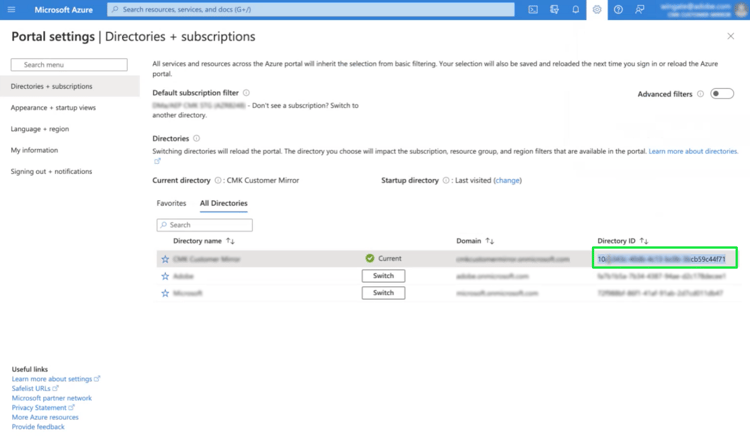This screenshot has height=448, width=750.
Task: Open the Help question mark icon
Action: pyautogui.click(x=618, y=10)
